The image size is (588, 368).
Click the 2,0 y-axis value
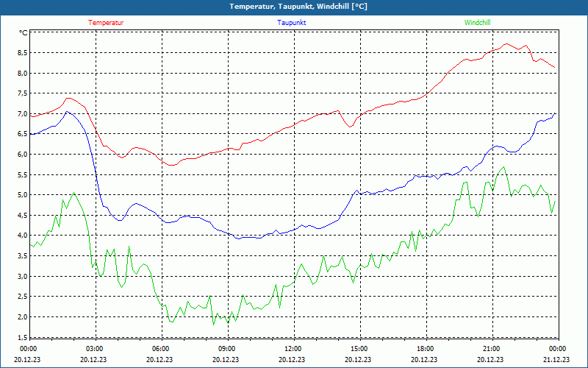[x=23, y=317]
